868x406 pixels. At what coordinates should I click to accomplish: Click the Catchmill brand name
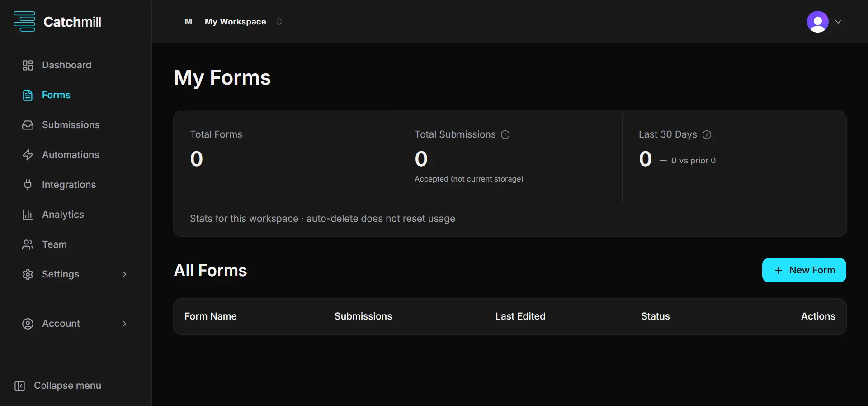click(x=72, y=22)
